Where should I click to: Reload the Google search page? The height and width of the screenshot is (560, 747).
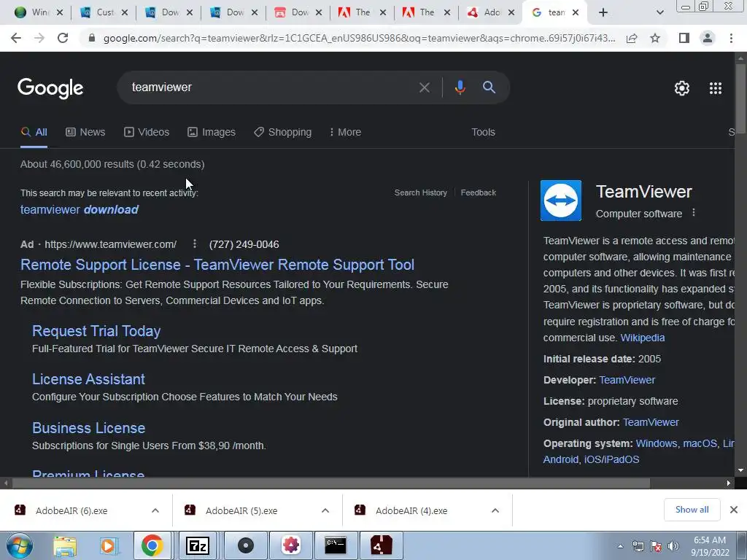click(x=63, y=38)
